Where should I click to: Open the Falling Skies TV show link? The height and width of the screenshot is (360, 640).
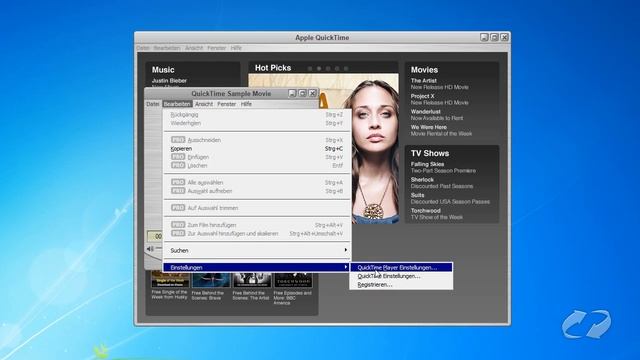427,164
